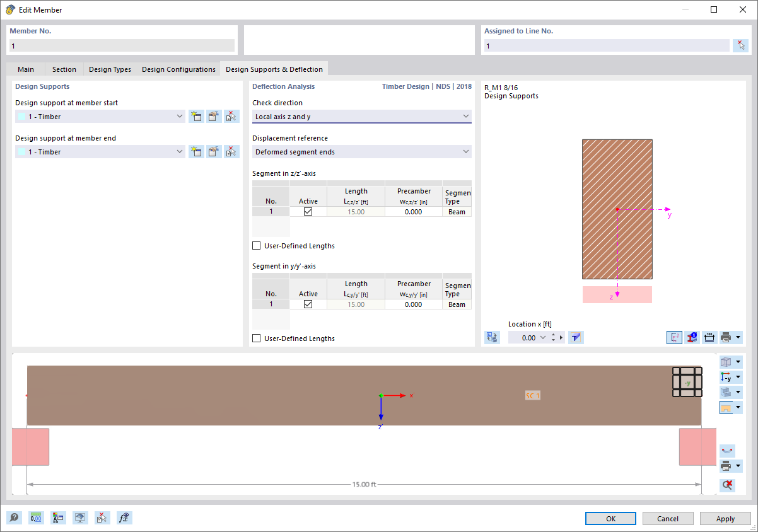Click the info values icon under the section graphic
Viewport: 758px width, 532px height.
tap(692, 337)
